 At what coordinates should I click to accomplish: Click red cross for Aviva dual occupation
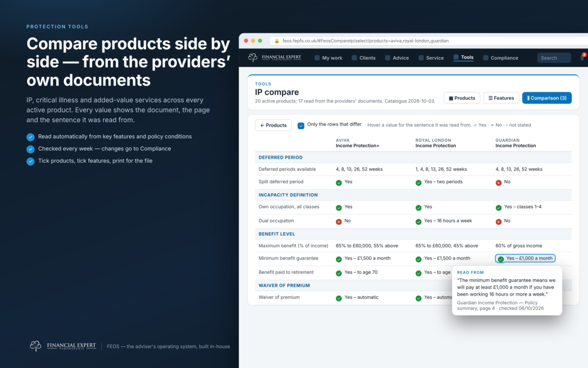pyautogui.click(x=339, y=221)
